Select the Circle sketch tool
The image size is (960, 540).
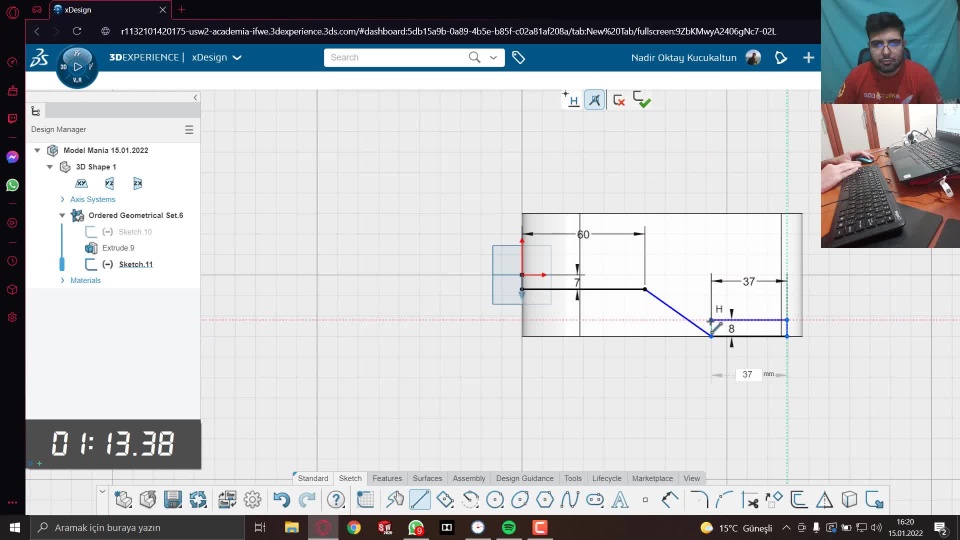pyautogui.click(x=495, y=500)
